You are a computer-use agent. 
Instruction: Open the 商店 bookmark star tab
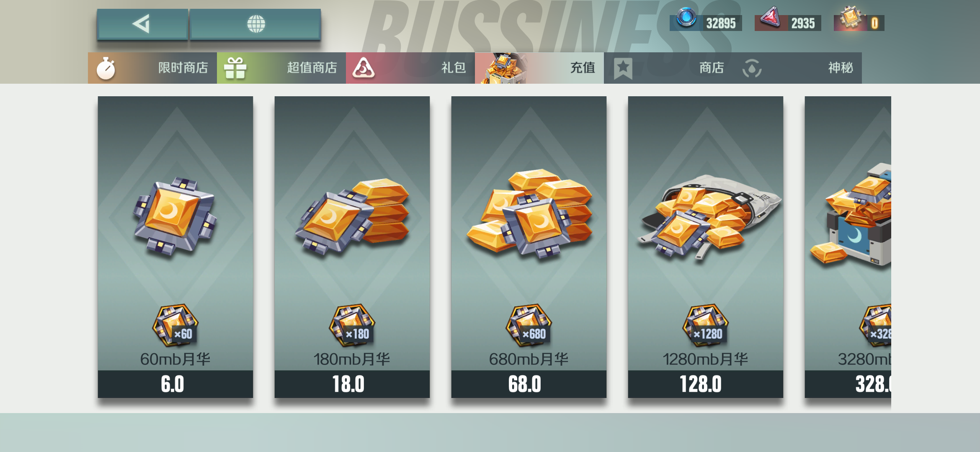pos(668,68)
